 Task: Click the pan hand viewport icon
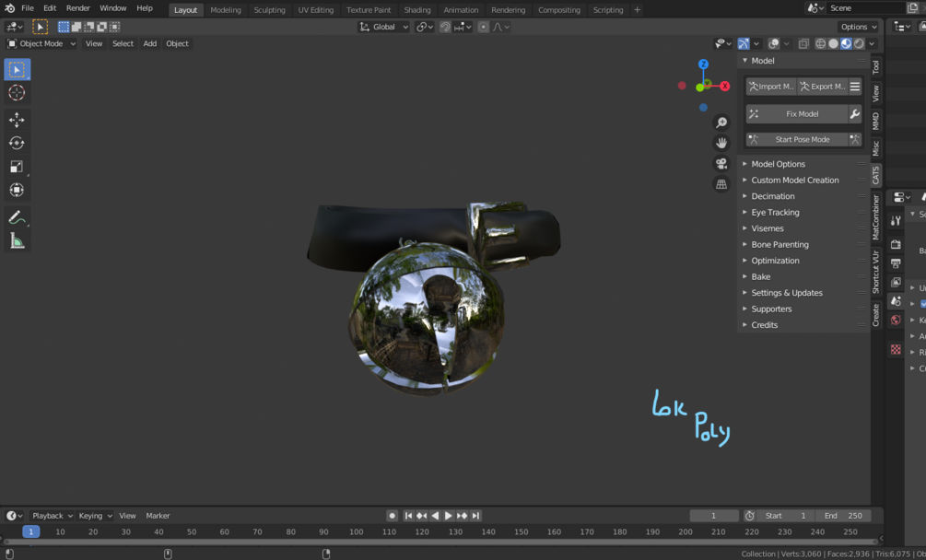coord(721,143)
